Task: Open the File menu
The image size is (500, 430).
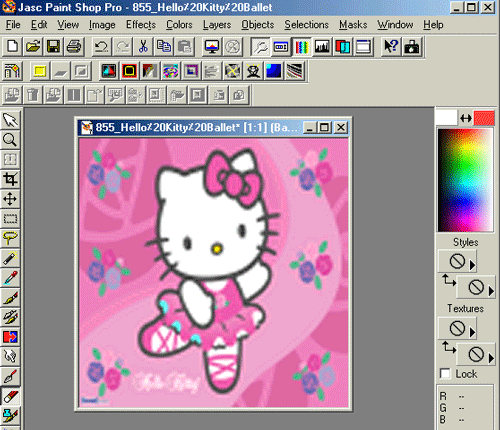Action: (13, 25)
